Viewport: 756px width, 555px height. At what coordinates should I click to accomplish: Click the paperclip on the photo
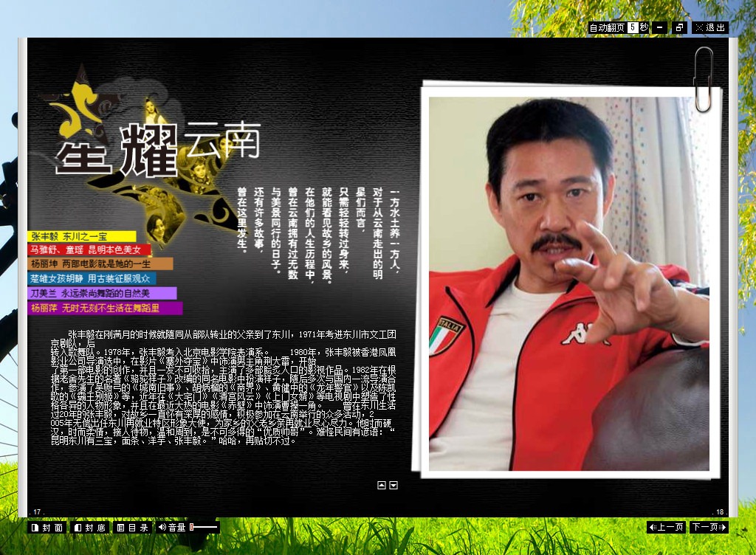704,80
